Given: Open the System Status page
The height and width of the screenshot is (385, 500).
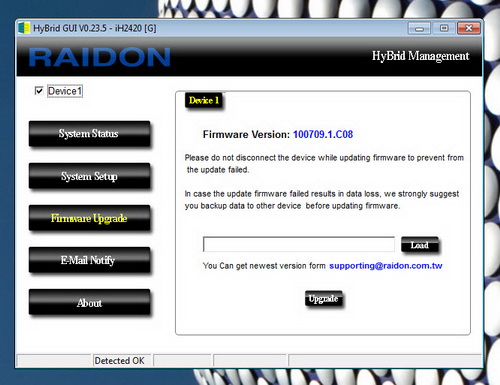Looking at the screenshot, I should [x=89, y=134].
